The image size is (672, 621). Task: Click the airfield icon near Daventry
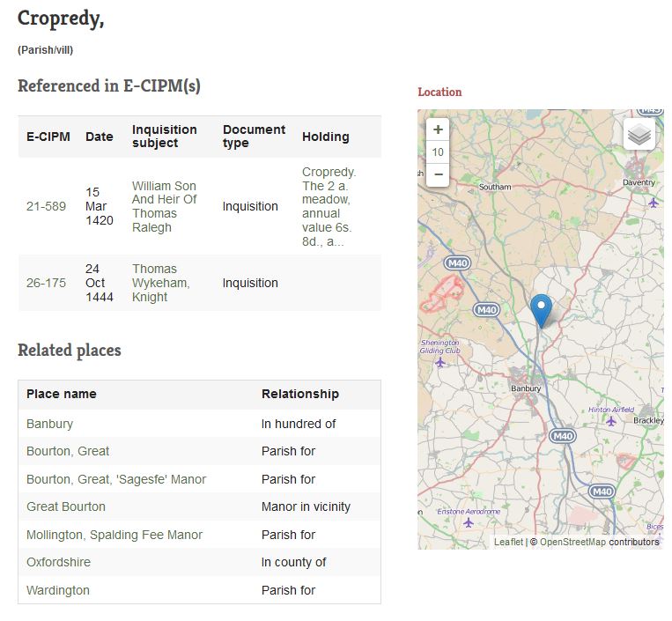pyautogui.click(x=653, y=203)
